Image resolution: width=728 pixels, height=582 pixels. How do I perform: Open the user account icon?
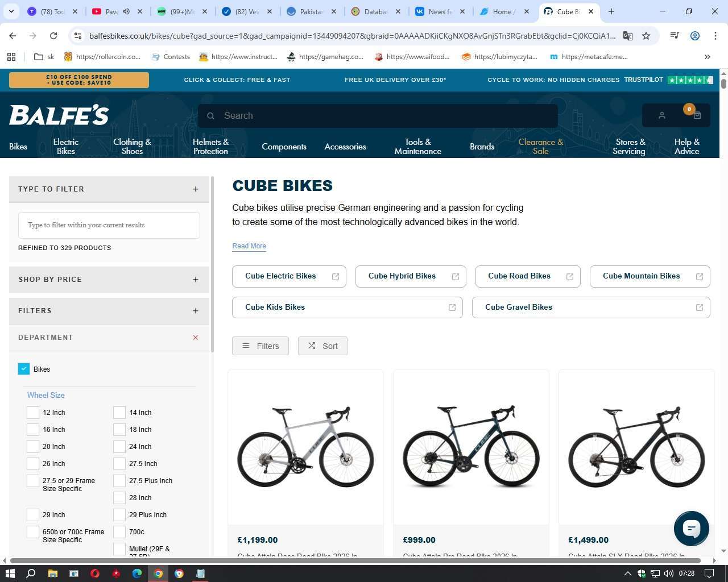[661, 115]
